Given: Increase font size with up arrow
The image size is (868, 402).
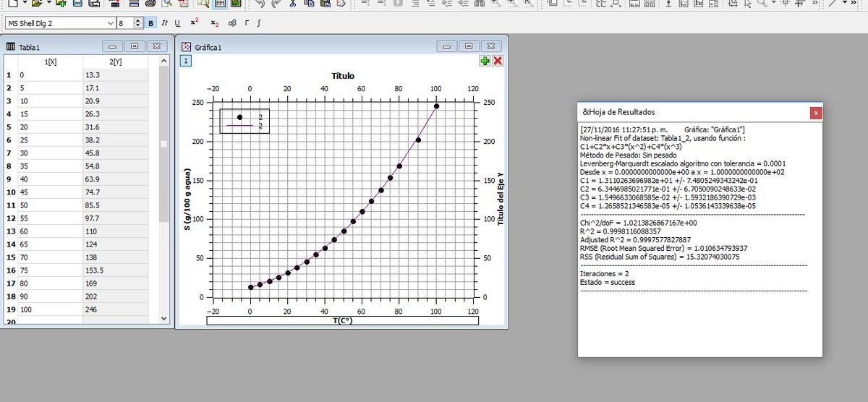Looking at the screenshot, I should click(137, 21).
